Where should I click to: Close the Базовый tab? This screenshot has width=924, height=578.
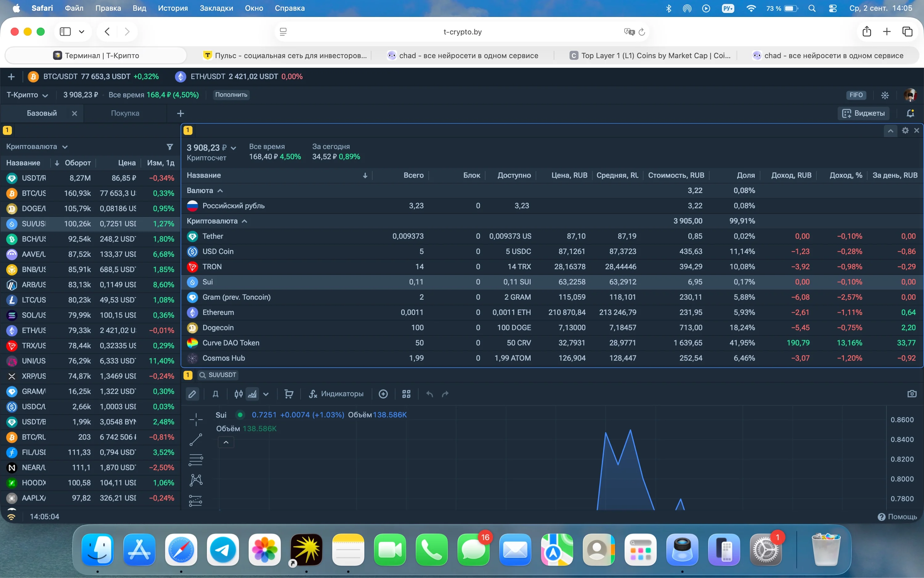click(75, 114)
